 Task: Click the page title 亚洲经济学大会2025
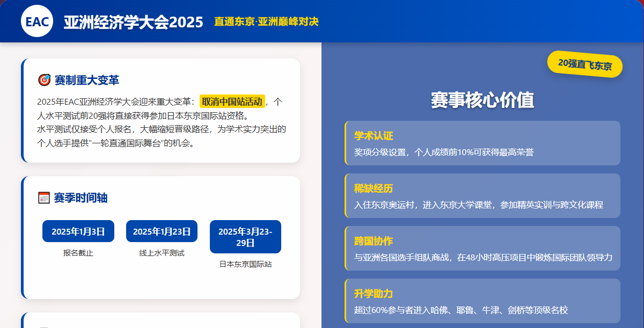[x=134, y=22]
